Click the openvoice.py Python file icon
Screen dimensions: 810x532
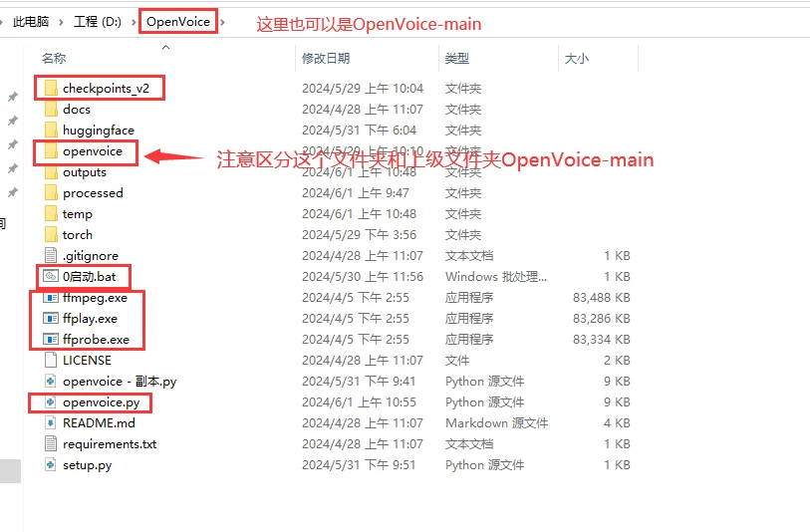(x=51, y=401)
